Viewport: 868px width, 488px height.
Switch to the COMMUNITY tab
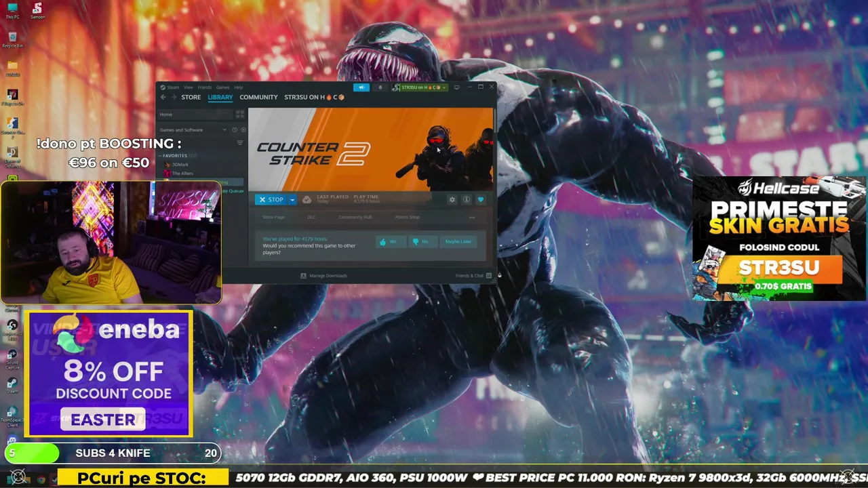[x=258, y=97]
